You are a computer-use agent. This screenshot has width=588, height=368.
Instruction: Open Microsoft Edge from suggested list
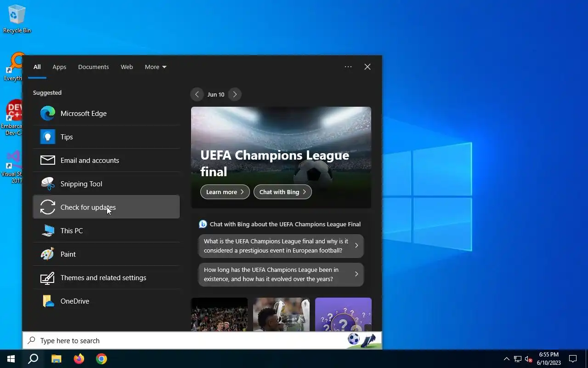pyautogui.click(x=106, y=113)
